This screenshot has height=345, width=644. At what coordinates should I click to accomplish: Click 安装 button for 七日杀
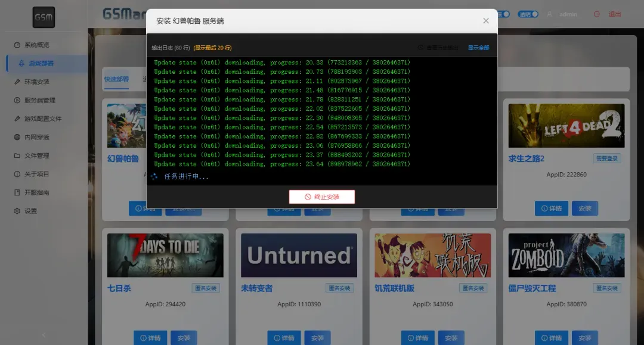tap(184, 338)
